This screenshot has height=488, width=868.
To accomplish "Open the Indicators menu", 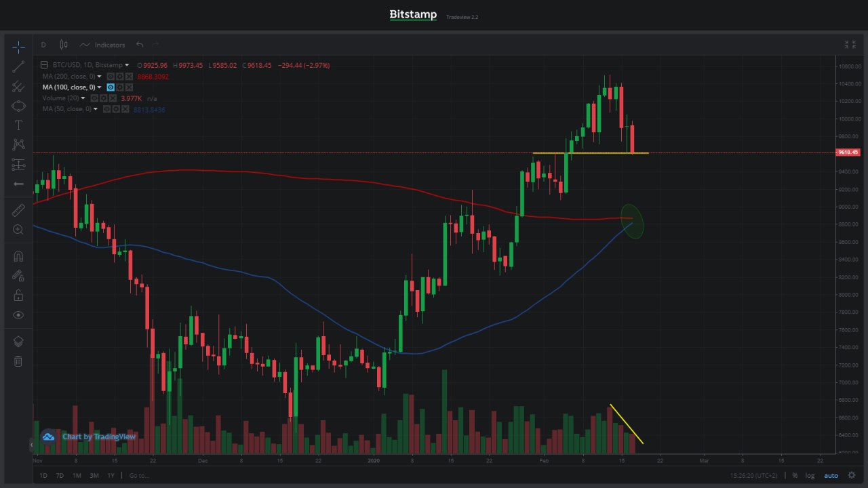I will click(102, 45).
